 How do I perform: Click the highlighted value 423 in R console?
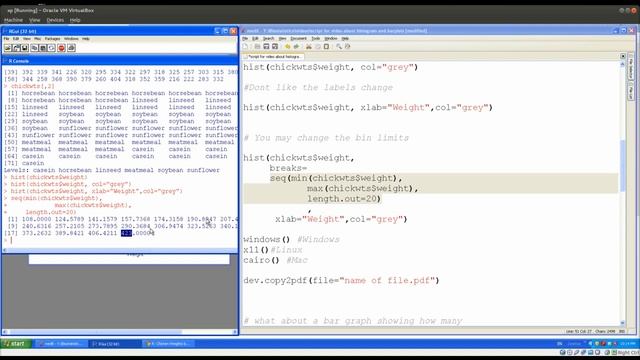(127, 233)
